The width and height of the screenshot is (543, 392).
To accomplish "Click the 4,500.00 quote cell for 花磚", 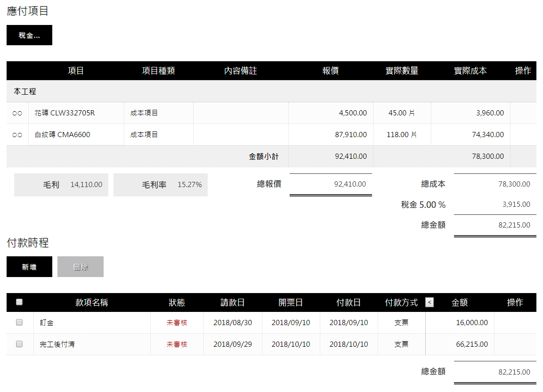I will [x=352, y=113].
